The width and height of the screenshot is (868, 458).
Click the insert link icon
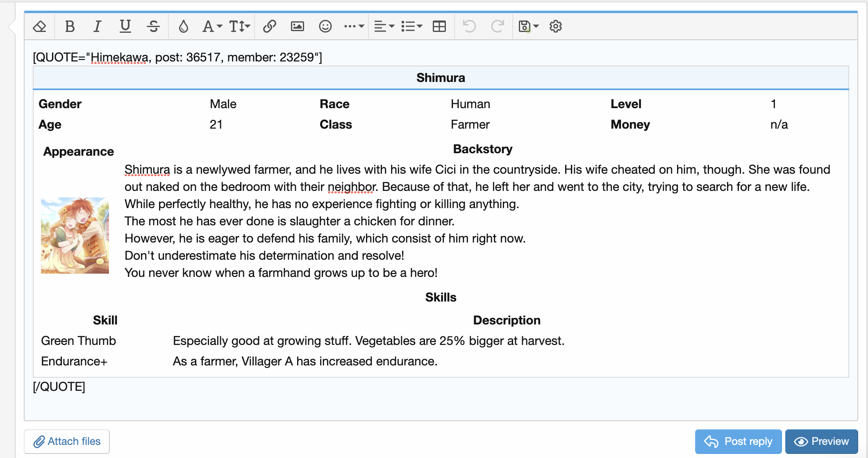click(269, 27)
